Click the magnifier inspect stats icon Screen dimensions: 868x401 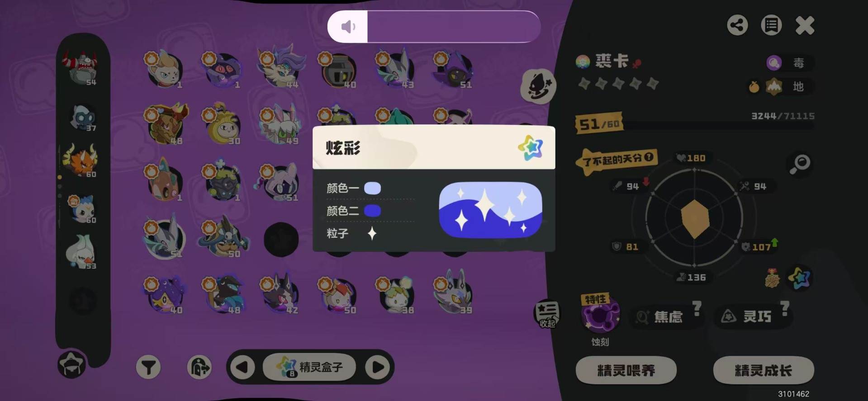[800, 164]
